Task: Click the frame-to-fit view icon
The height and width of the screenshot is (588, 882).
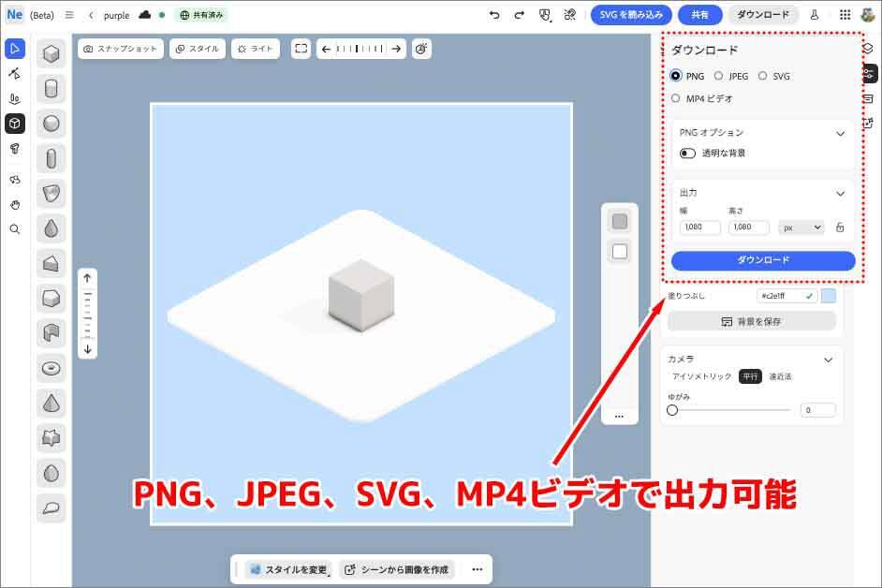Action: pyautogui.click(x=301, y=49)
